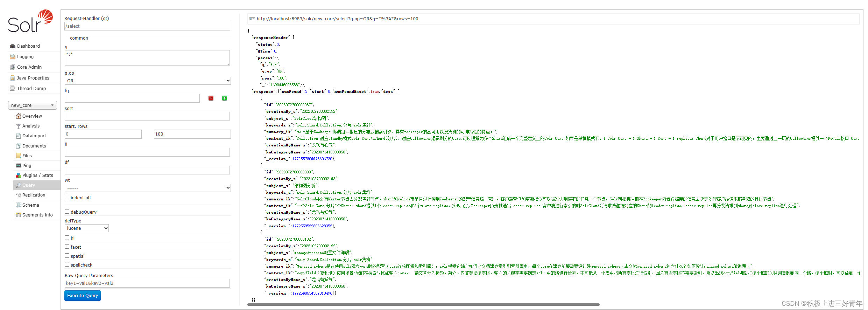868x310 pixels.
Task: Focus the fl field list input
Action: click(x=147, y=152)
